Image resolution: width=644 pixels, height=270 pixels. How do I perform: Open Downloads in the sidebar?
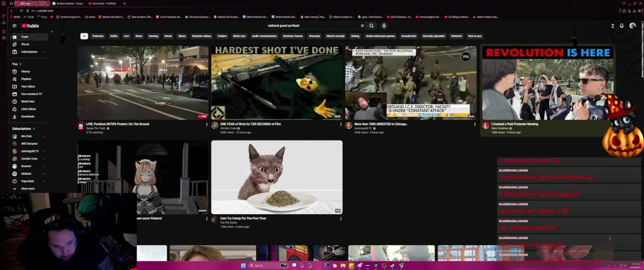tap(29, 116)
